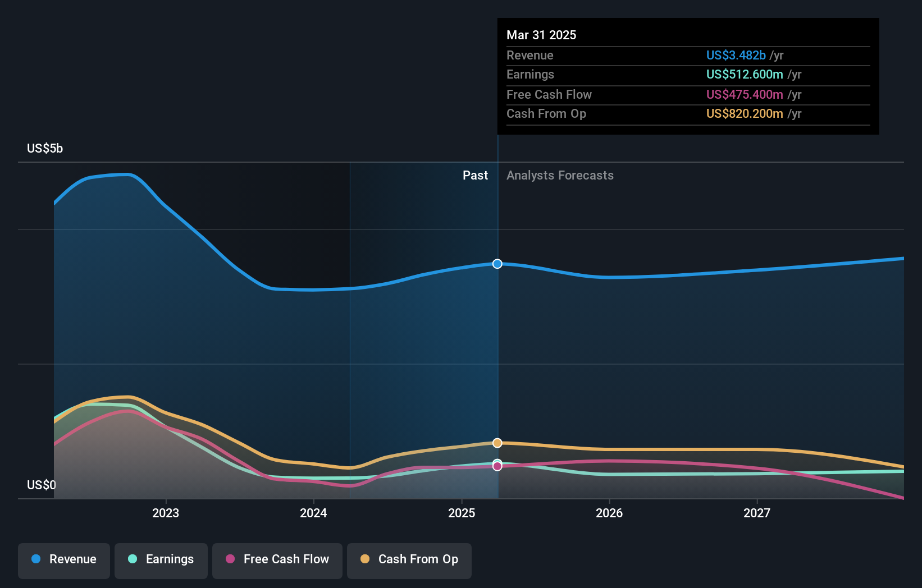Toggle the Cash From Op legend button
Image resolution: width=922 pixels, height=588 pixels.
click(409, 561)
